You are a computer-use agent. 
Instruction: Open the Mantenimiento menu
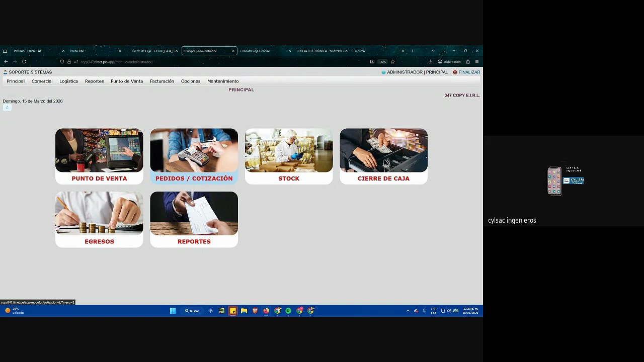point(223,81)
